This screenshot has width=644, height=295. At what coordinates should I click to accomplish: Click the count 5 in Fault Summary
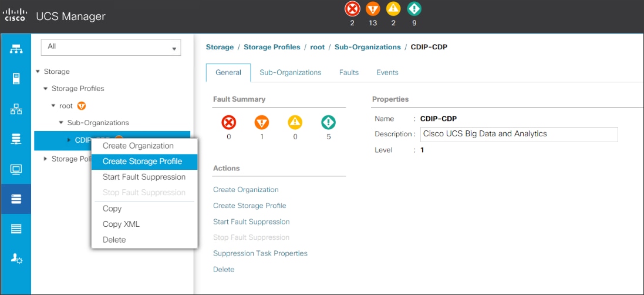(x=329, y=137)
